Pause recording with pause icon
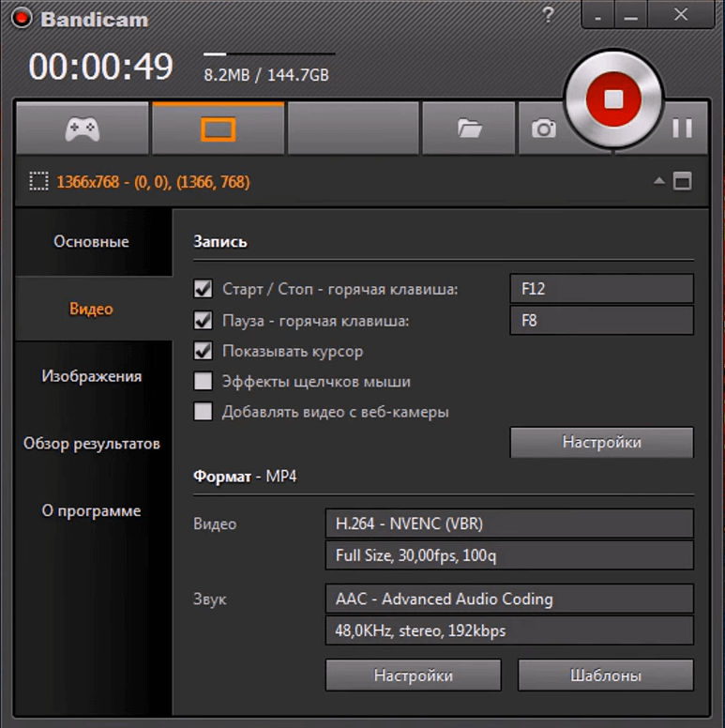 click(682, 128)
